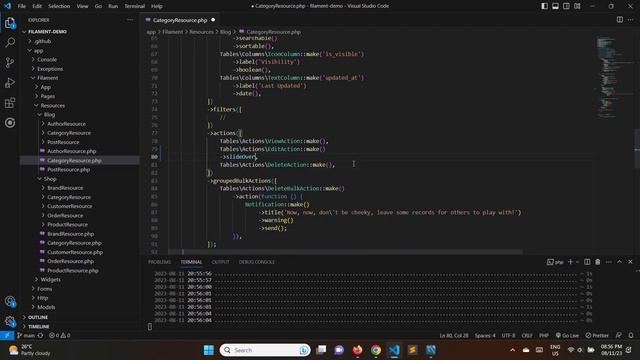Switch to the OUTPUT tab
This screenshot has width=640, height=360.
(220, 262)
